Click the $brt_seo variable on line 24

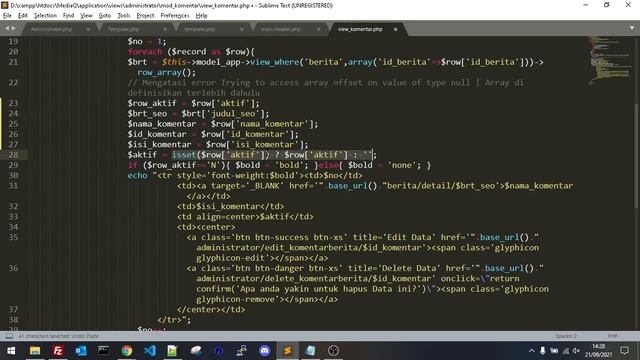(147, 114)
